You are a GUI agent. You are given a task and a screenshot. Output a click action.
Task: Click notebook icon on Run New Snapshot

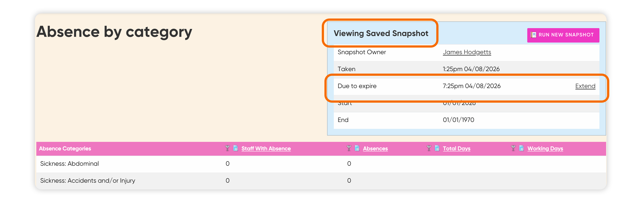pos(533,35)
